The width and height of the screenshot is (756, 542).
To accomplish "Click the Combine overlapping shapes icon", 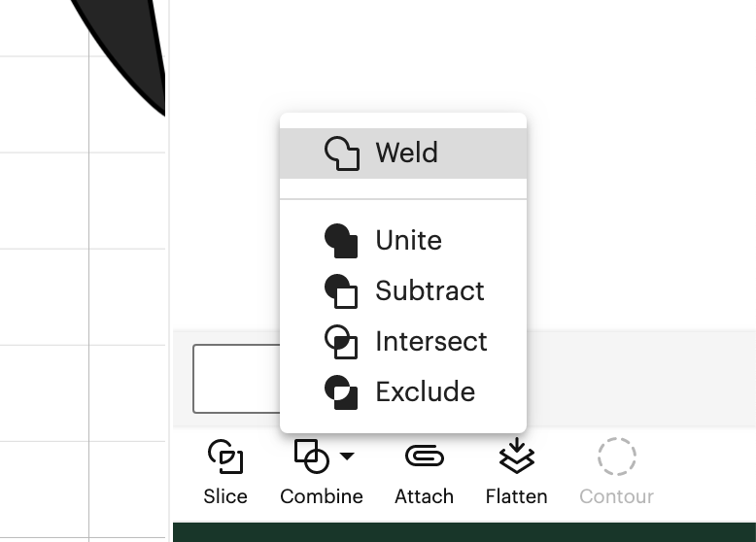I will pyautogui.click(x=312, y=456).
